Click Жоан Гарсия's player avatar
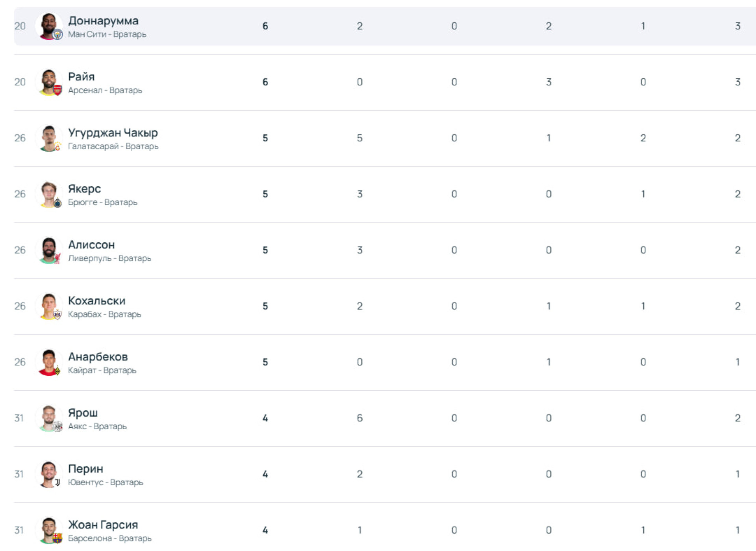Image resolution: width=756 pixels, height=551 pixels. pyautogui.click(x=49, y=530)
